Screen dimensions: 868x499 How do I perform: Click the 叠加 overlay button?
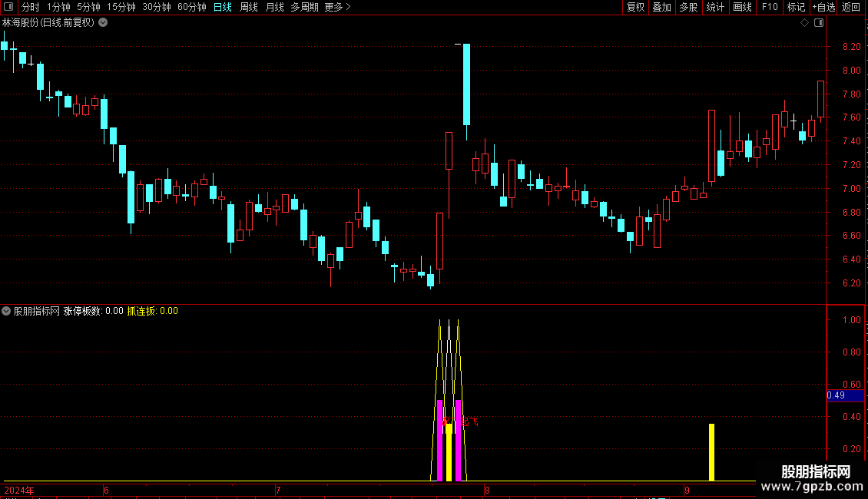[661, 7]
